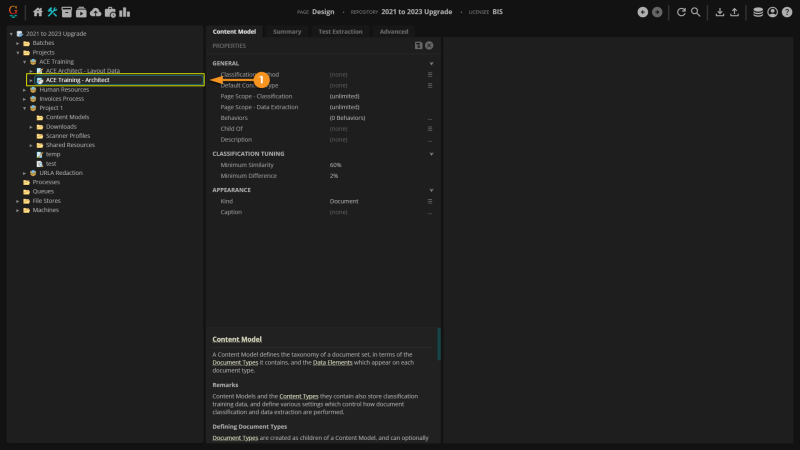Image resolution: width=800 pixels, height=450 pixels.
Task: Open the Batches archive box icon
Action: coord(66,12)
